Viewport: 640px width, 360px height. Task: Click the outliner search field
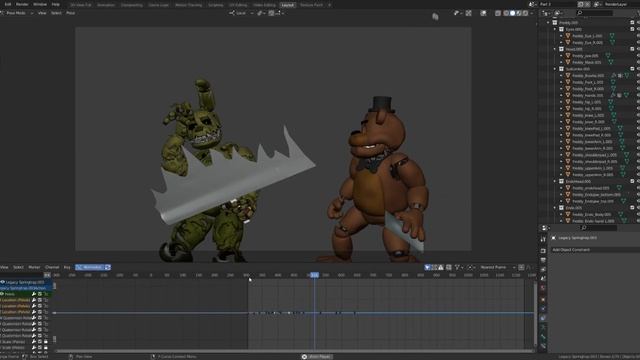[596, 13]
